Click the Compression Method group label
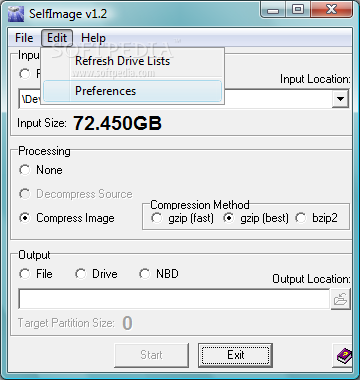 tap(200, 205)
